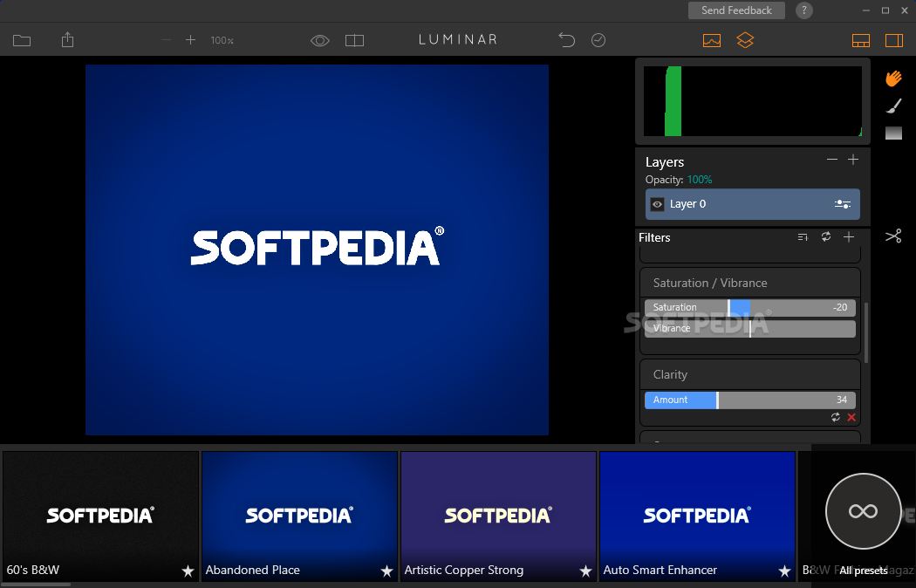Apply the Auto Smart Enhancer preset
The height and width of the screenshot is (588, 916).
click(698, 516)
